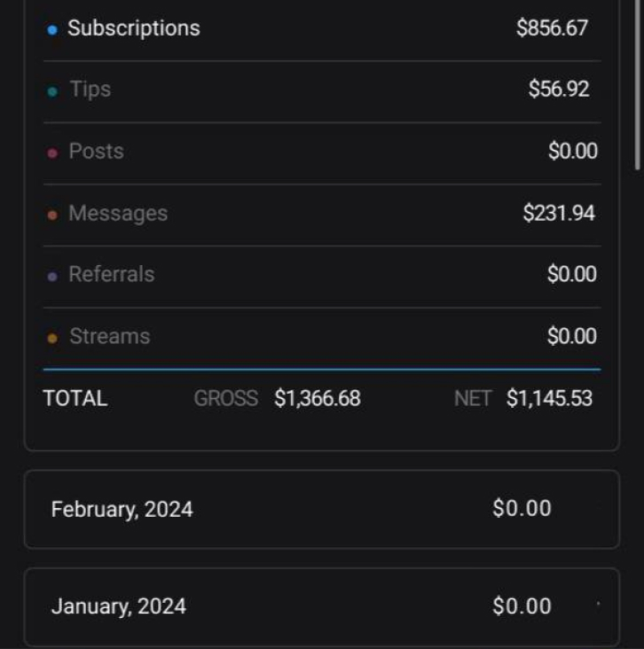Screen dimensions: 644x649
Task: Click the blue dot beside Subscriptions
Action: coord(51,29)
